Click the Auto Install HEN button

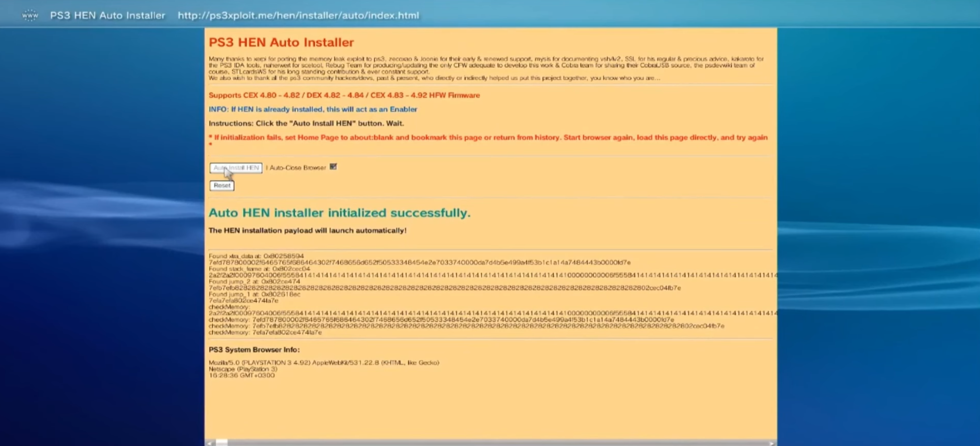(235, 168)
